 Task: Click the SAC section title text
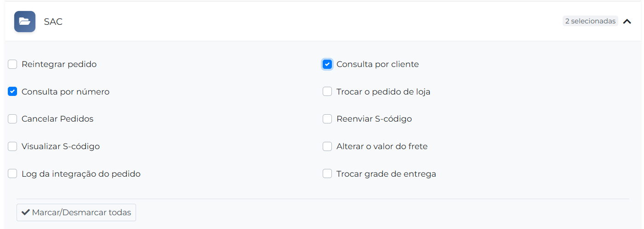pos(53,22)
